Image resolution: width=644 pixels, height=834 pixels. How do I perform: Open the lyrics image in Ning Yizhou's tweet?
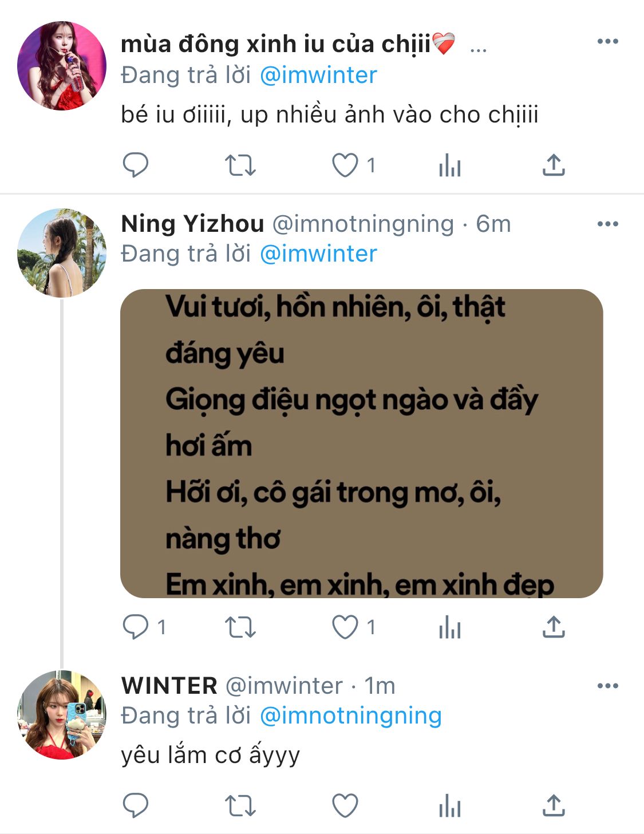click(361, 444)
